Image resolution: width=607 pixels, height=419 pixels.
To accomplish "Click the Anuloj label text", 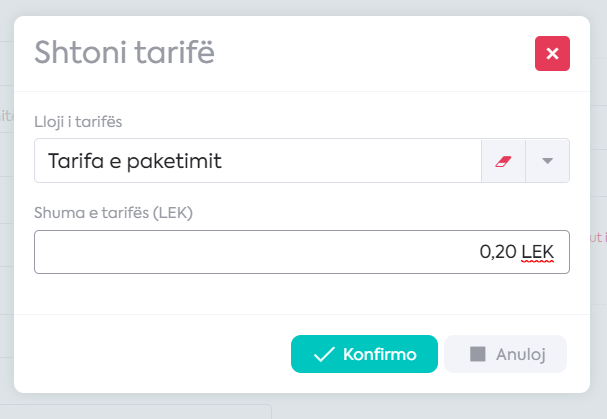I will [521, 355].
